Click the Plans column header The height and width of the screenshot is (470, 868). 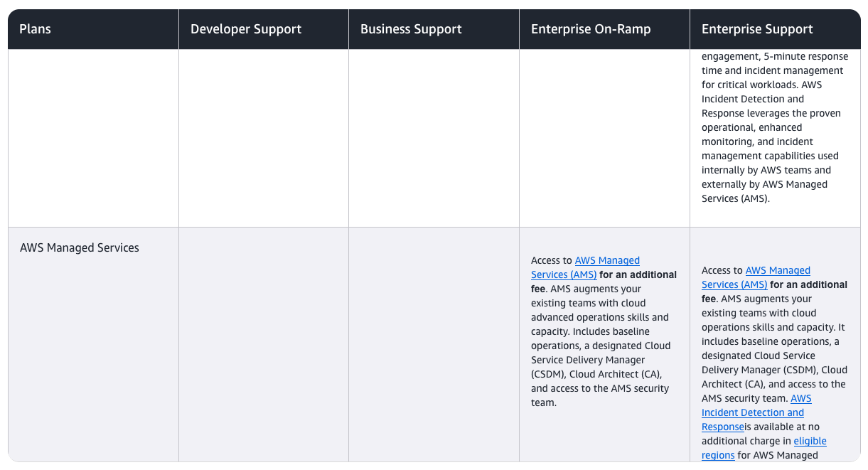(x=36, y=29)
